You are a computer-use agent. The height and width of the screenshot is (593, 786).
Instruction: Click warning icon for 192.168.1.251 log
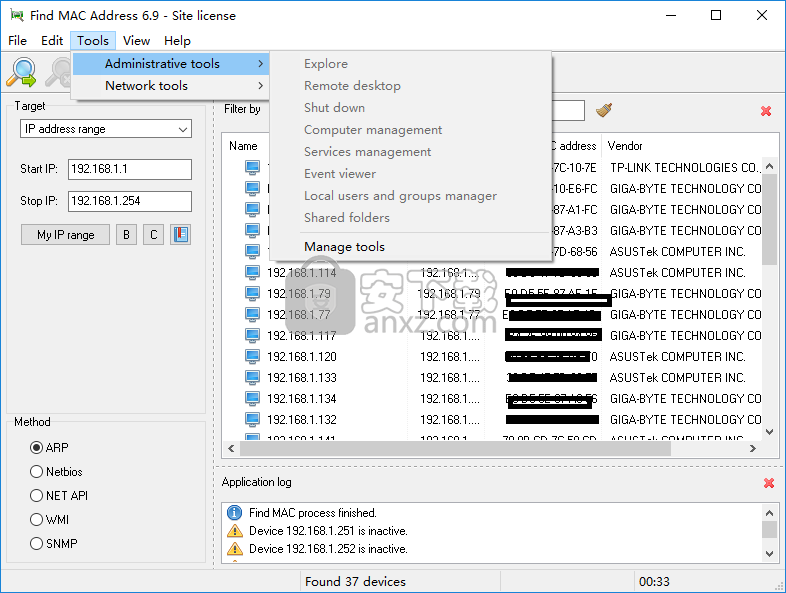[234, 531]
